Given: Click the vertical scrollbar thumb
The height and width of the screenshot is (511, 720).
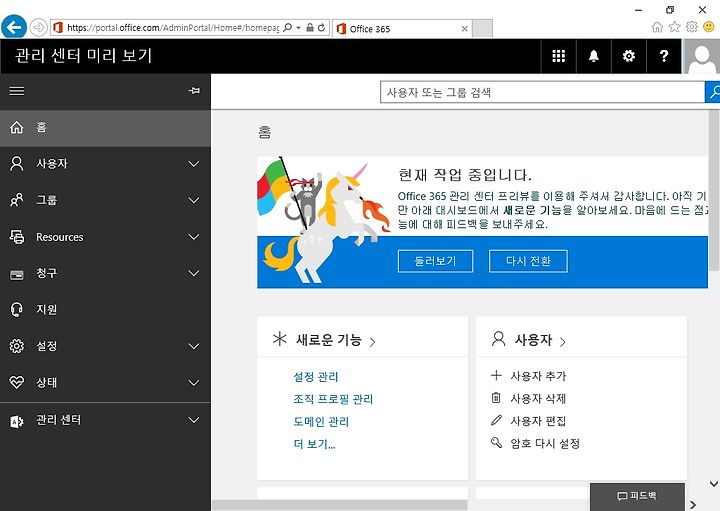Looking at the screenshot, I should coord(713,191).
